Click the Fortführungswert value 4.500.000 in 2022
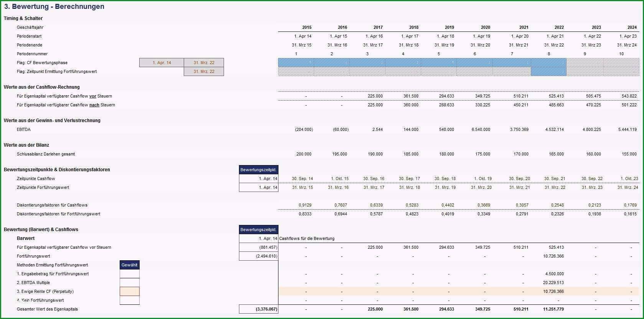 coord(554,274)
